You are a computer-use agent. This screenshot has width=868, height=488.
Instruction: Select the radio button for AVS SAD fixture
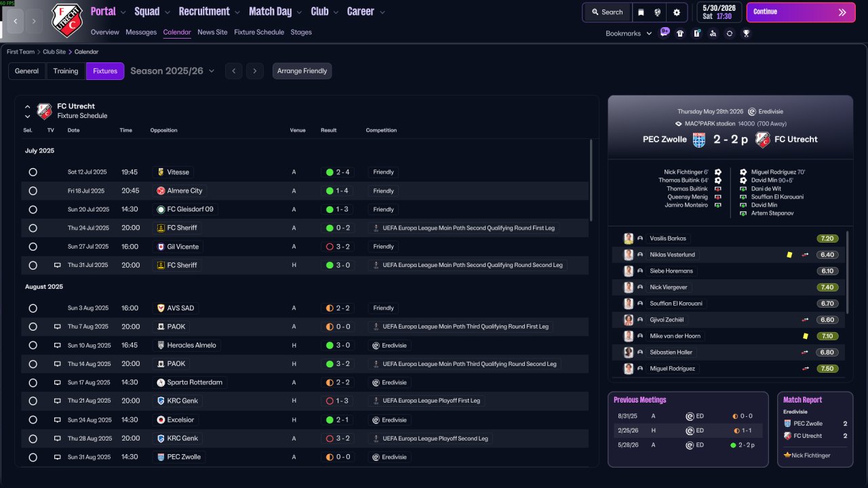pos(33,308)
